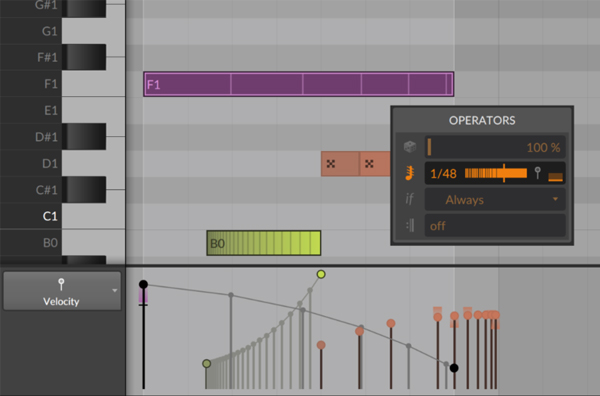Open the Velocity expression lane selector
Image resolution: width=600 pixels, height=396 pixels.
tap(62, 291)
